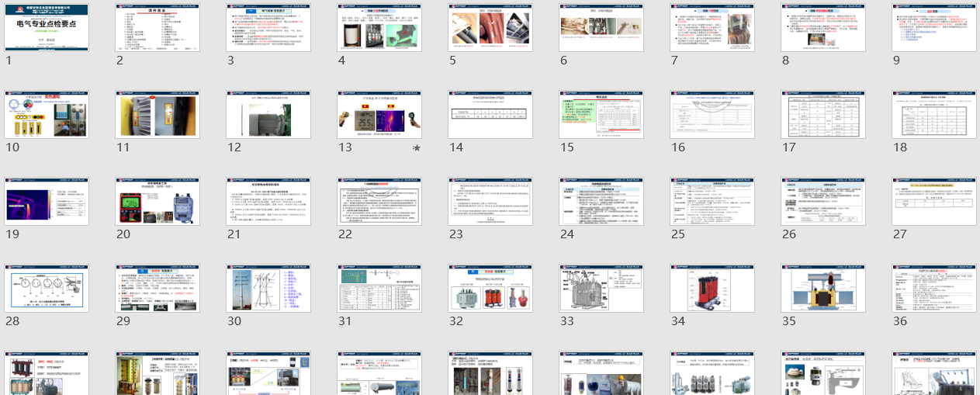Select slide 28 circuit diagram thumbnail

[x=47, y=289]
